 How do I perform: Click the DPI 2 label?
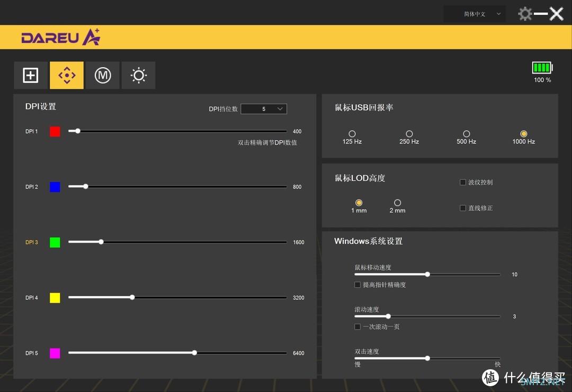(31, 187)
